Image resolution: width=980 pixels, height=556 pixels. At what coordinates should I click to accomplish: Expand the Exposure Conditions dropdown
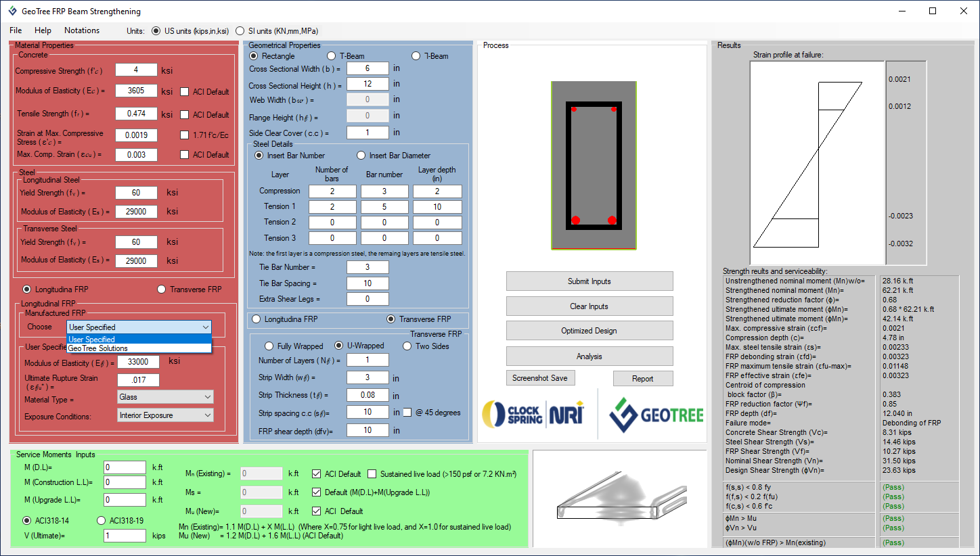pyautogui.click(x=165, y=415)
